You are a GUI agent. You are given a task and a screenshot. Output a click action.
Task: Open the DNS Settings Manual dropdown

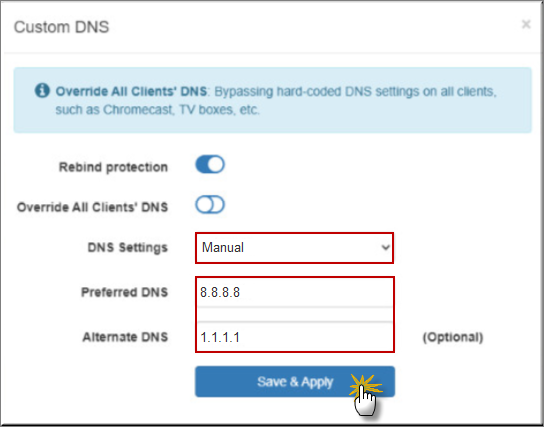click(x=295, y=248)
